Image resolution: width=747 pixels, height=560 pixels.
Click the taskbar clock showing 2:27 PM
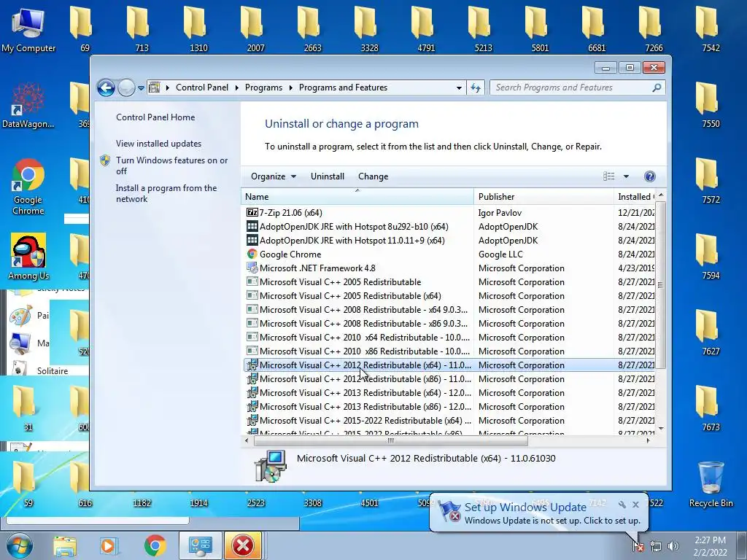pos(710,546)
